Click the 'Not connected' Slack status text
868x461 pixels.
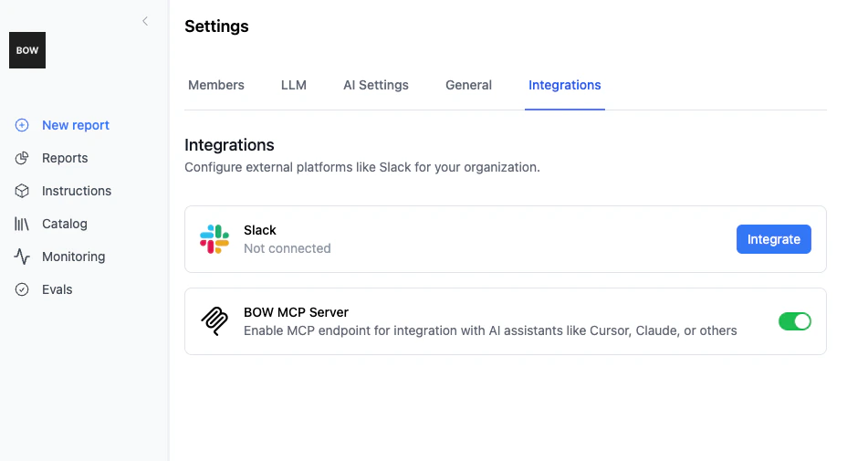point(288,248)
